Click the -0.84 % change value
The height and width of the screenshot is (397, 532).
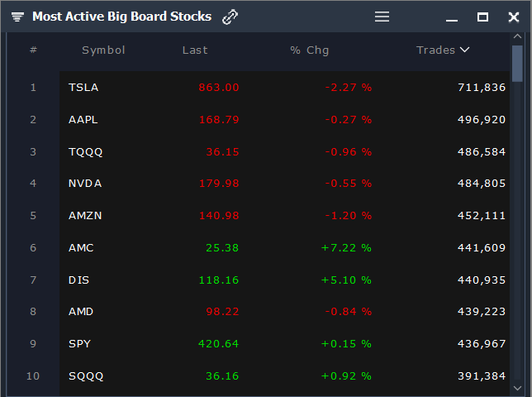pyautogui.click(x=348, y=312)
